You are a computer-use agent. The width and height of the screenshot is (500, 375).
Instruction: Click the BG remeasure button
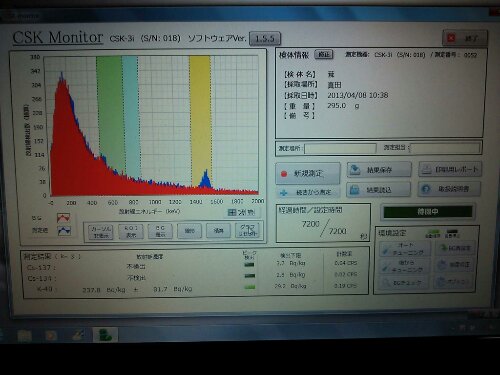point(455,248)
